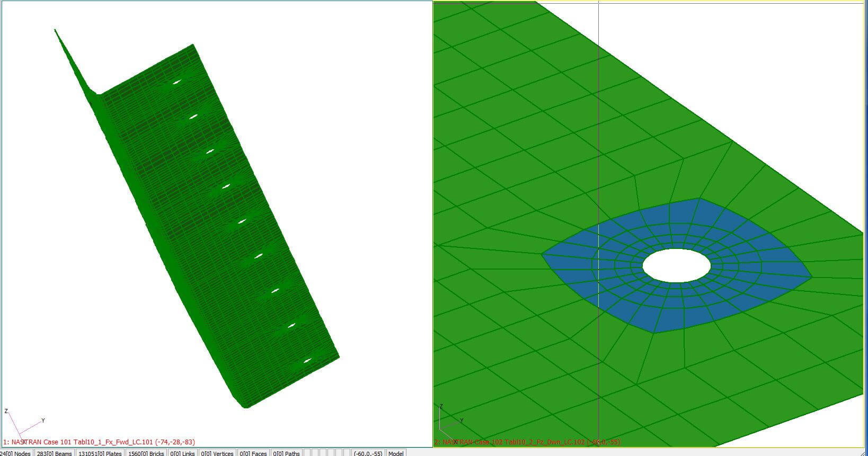Click the Nodes count in status bar

coord(16,453)
